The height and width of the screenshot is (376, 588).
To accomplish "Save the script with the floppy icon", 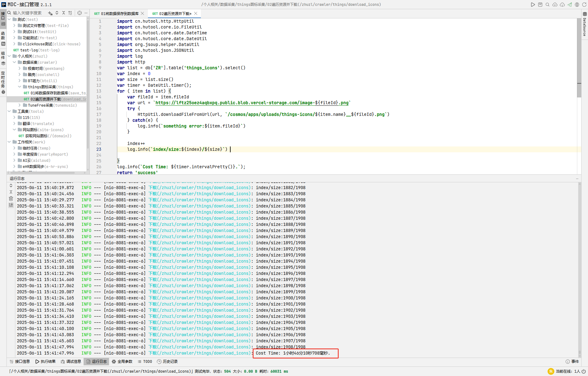I will point(540,5).
